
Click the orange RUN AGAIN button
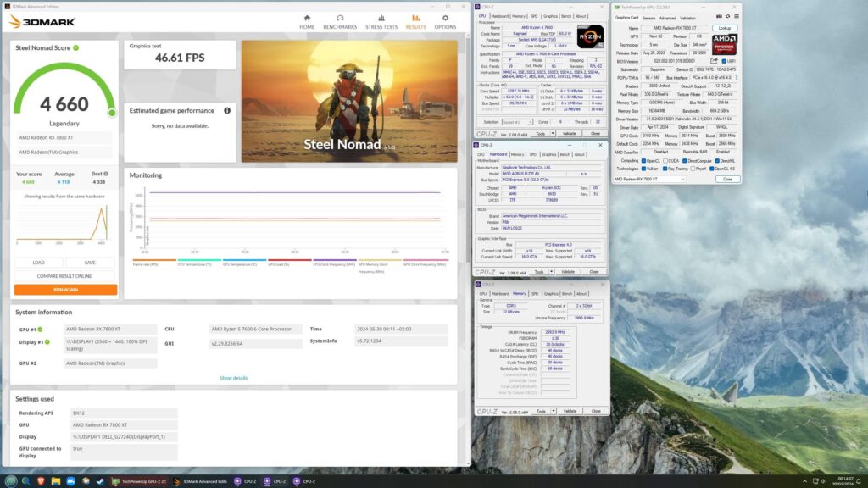(65, 290)
